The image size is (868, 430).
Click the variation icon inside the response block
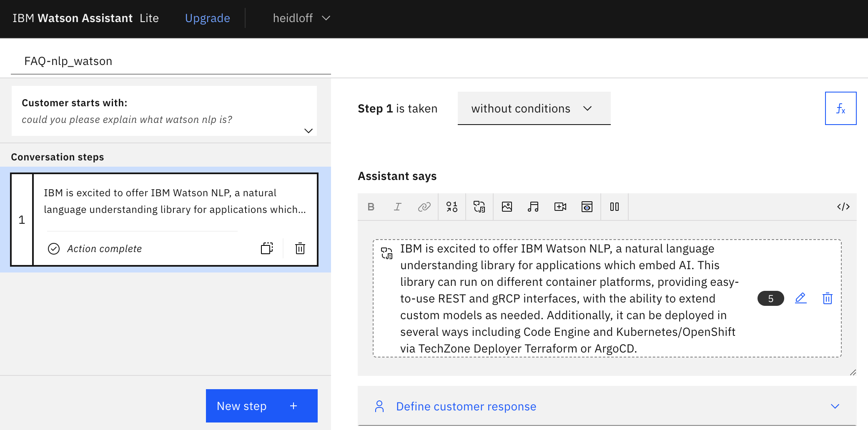click(x=387, y=253)
